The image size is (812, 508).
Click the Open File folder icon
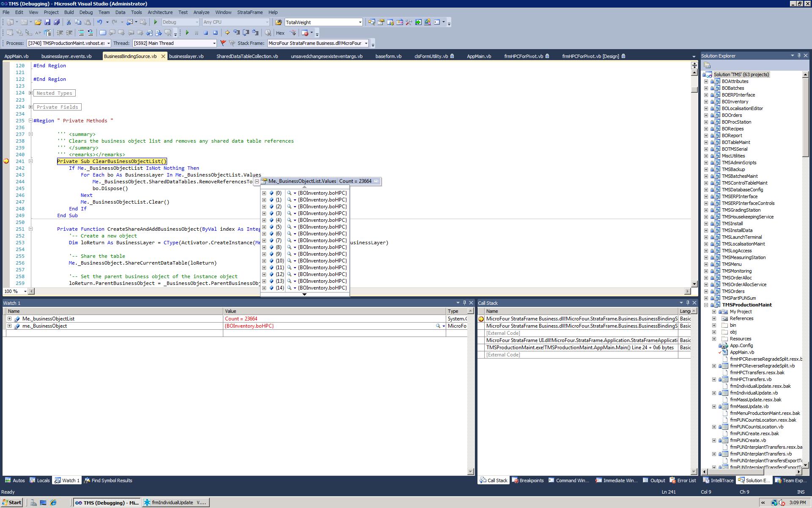click(38, 22)
